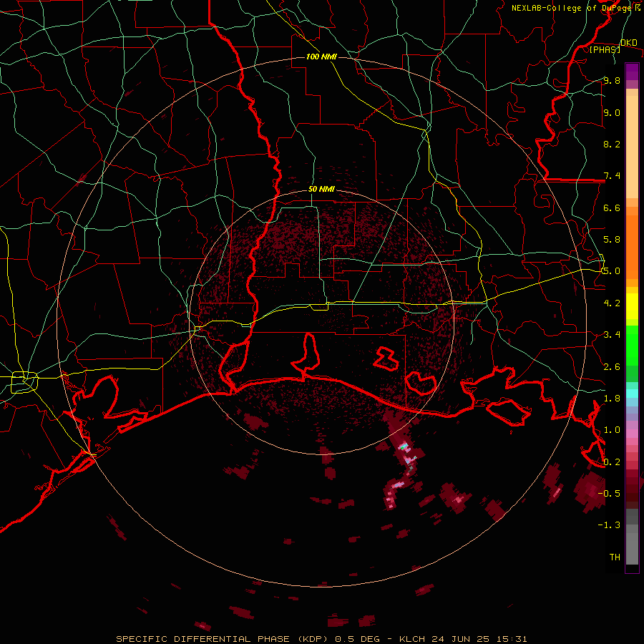Click the 5.0 value on the color scale

(612, 271)
